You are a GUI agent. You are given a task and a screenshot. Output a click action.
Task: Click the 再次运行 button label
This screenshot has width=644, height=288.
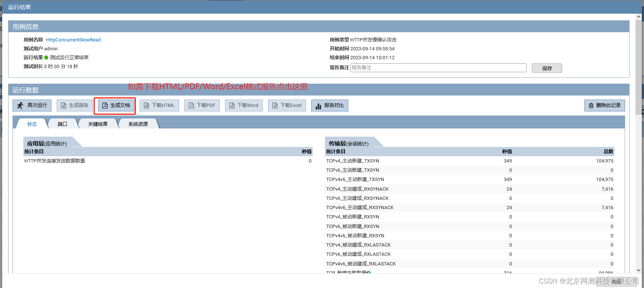tap(37, 106)
